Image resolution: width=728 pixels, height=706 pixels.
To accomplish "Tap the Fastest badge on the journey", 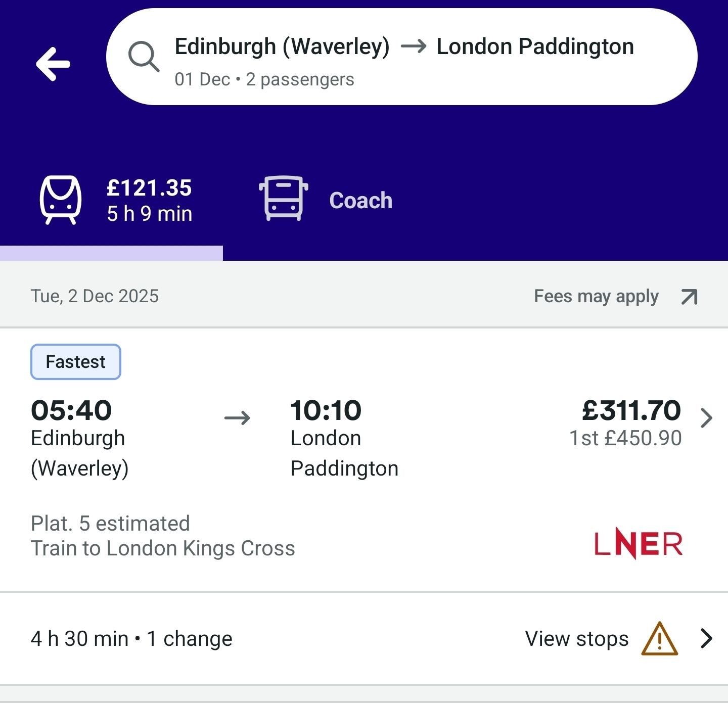I will point(76,362).
